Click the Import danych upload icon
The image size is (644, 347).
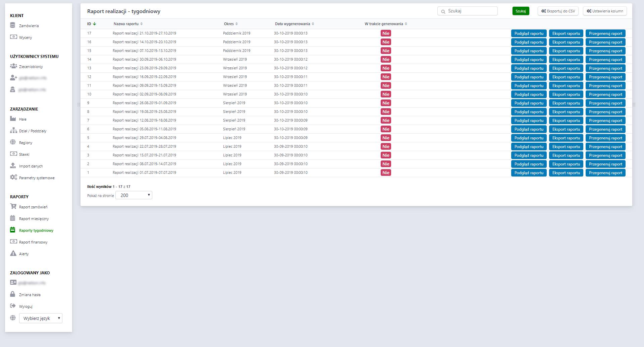[x=13, y=166]
